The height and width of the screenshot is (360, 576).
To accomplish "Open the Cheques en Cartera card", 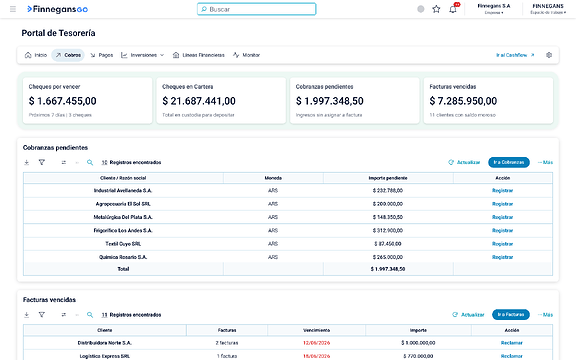I will click(x=221, y=100).
